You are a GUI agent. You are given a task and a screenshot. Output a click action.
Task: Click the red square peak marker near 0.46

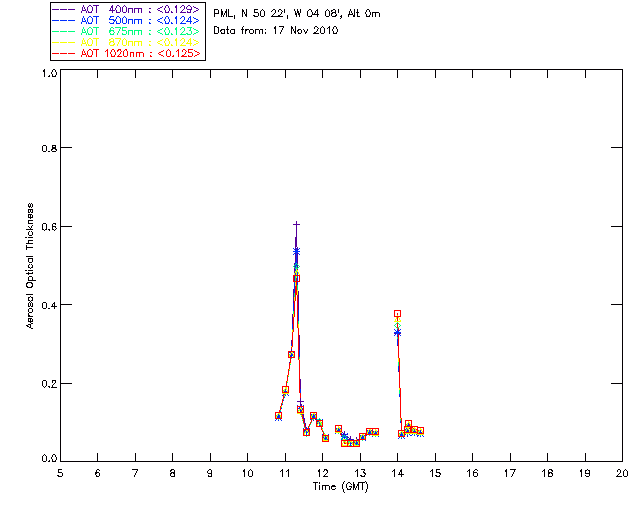297,278
